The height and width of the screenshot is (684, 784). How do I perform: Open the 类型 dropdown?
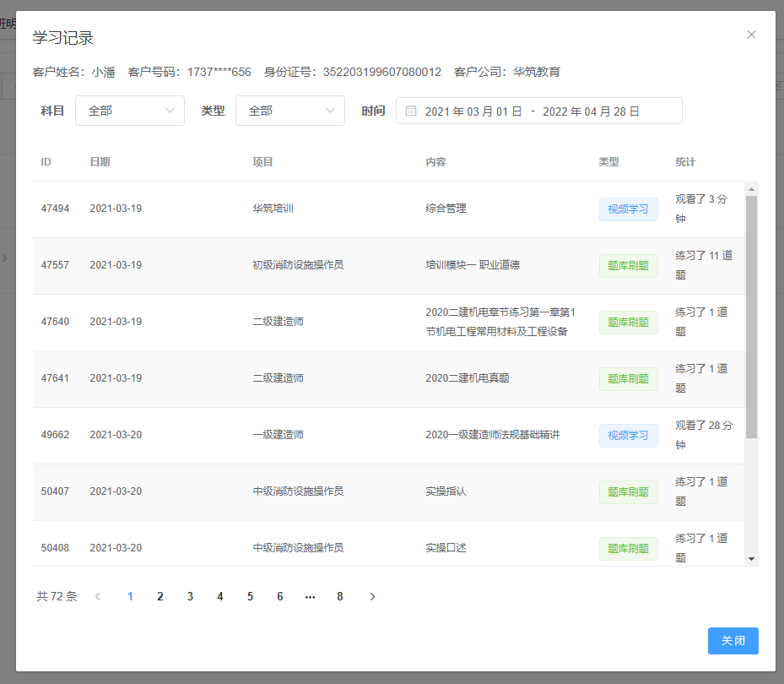[x=290, y=111]
